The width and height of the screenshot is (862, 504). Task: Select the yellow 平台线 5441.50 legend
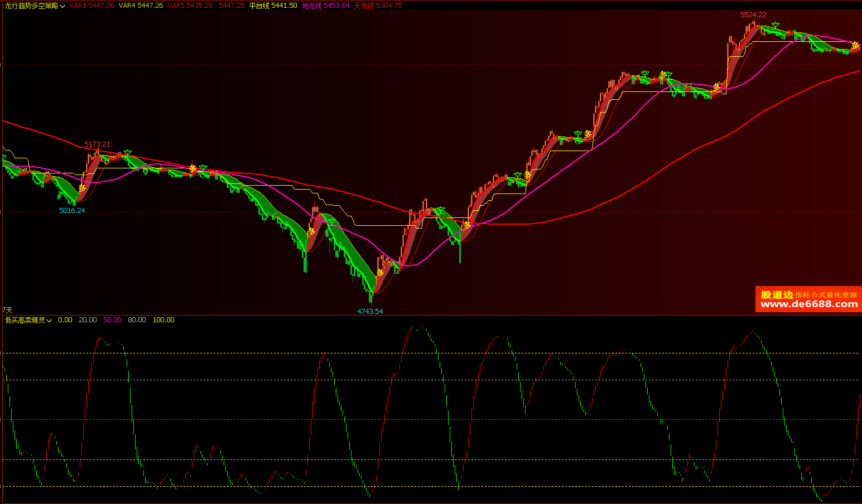coord(273,6)
